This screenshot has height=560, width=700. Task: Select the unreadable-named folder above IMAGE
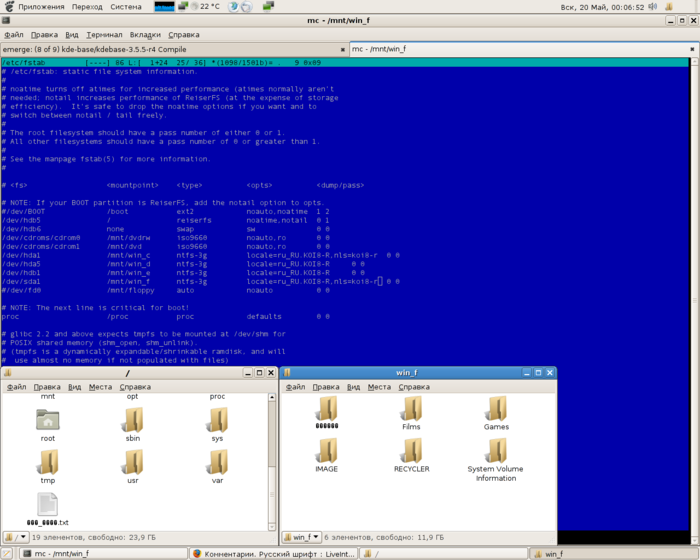coord(327,409)
